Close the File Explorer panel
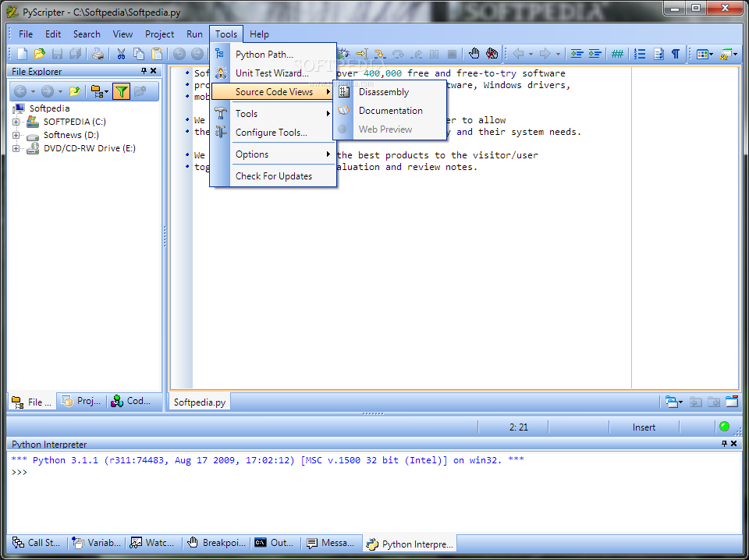This screenshot has width=749, height=560. tap(154, 71)
